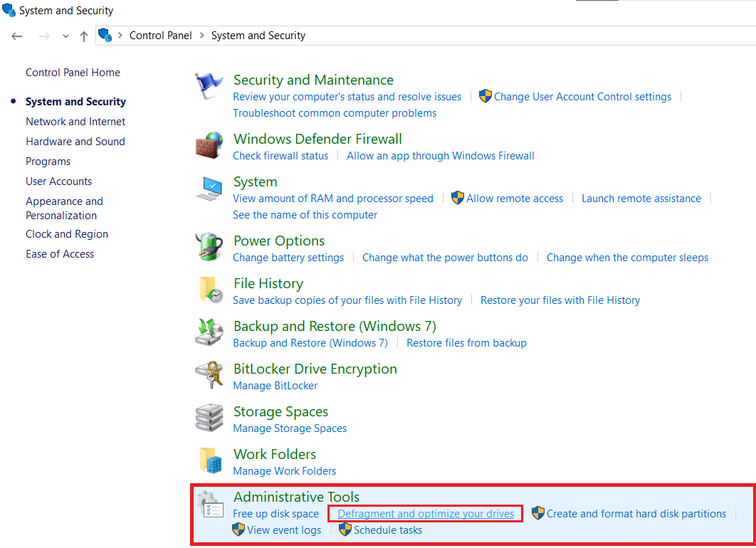The width and height of the screenshot is (756, 548).
Task: Click the UAC shield beside Allow remote access
Action: [x=458, y=199]
